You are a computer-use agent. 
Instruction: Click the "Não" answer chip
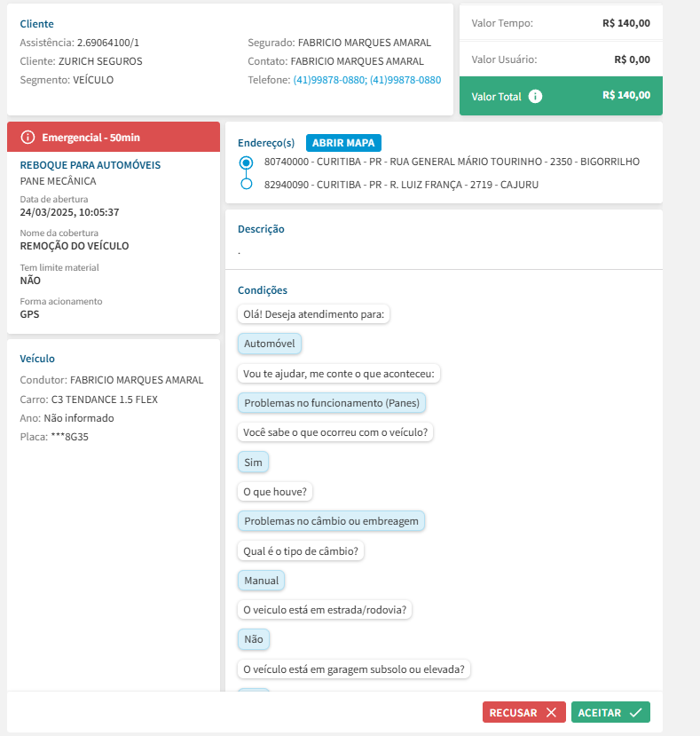254,639
